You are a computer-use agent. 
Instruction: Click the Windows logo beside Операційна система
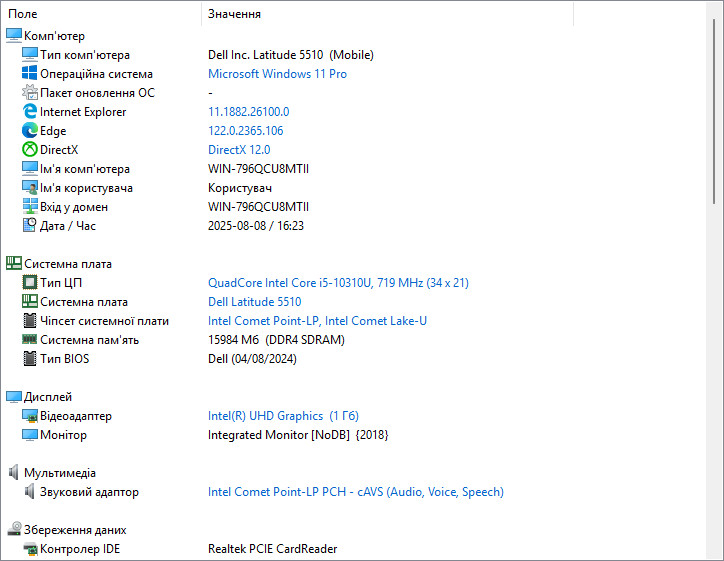click(x=30, y=73)
